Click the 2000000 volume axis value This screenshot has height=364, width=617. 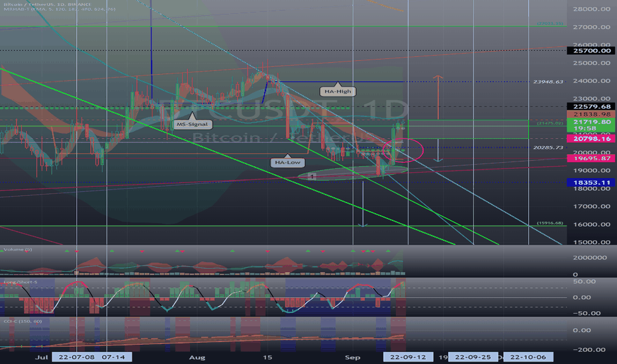(590, 257)
